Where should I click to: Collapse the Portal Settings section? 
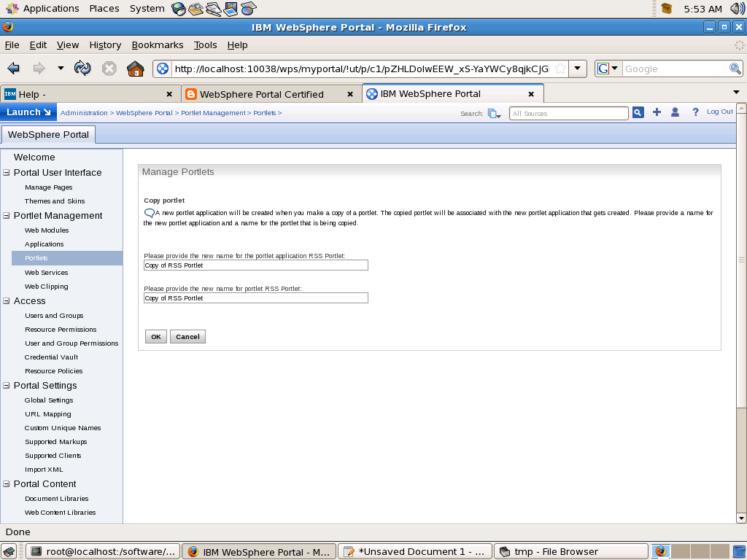coord(7,385)
